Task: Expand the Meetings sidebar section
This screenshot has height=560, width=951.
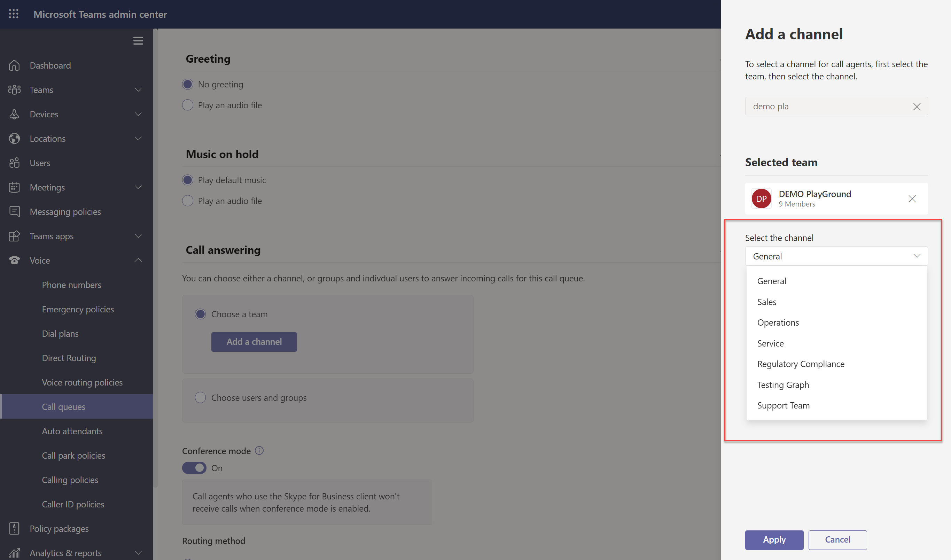Action: 138,187
